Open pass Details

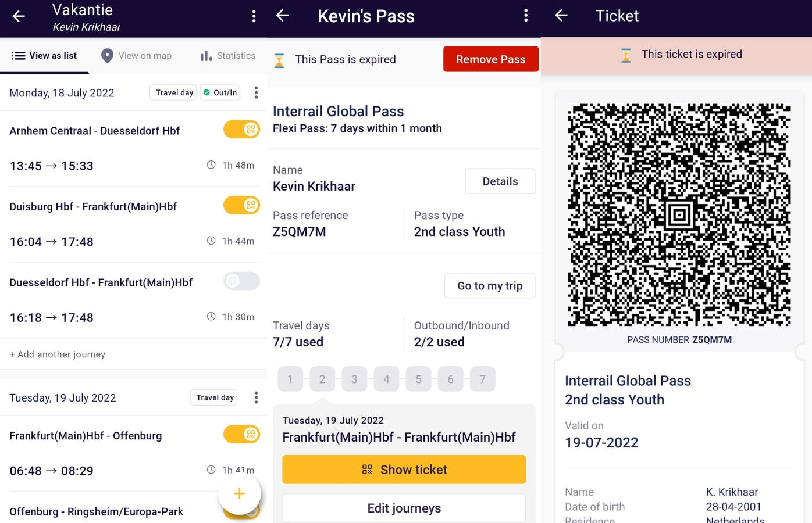pos(500,181)
